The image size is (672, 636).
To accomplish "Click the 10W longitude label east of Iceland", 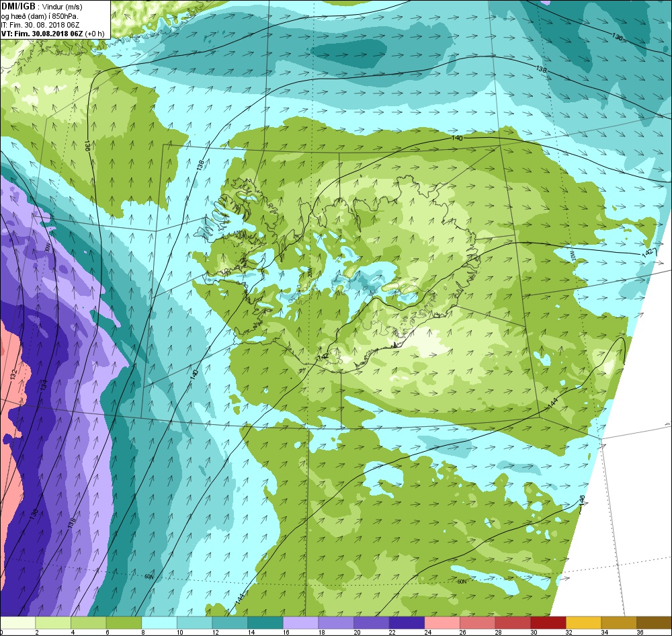I will coord(572,255).
